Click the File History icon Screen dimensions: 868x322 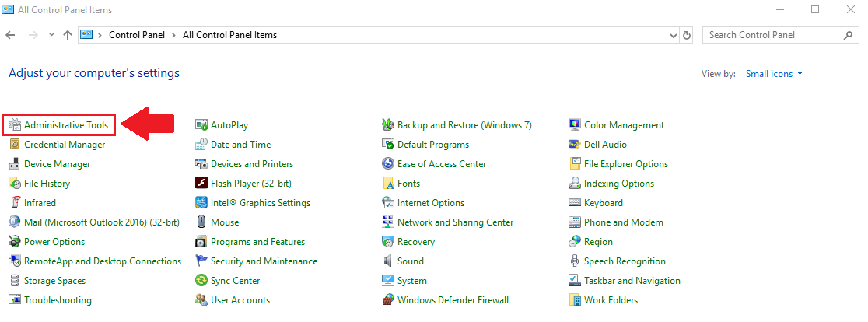15,183
